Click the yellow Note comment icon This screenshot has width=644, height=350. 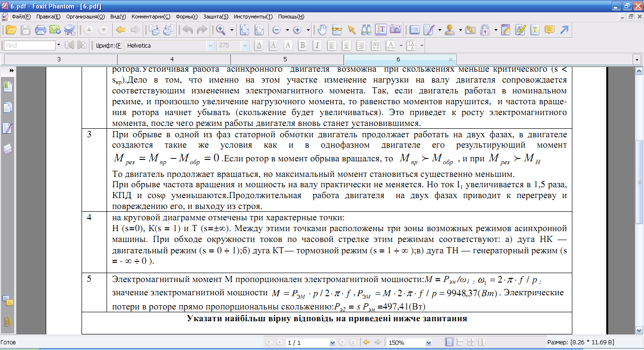[549, 30]
